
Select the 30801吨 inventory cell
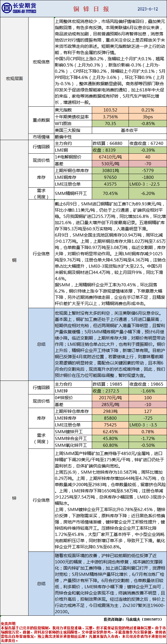click(110, 170)
